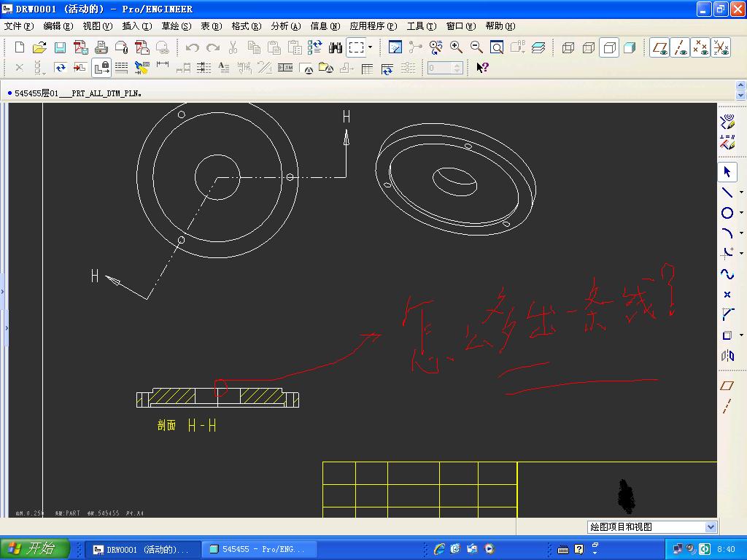Expand the construction arc tool flyout arrow
Screen dimensions: 747x560
click(x=741, y=253)
